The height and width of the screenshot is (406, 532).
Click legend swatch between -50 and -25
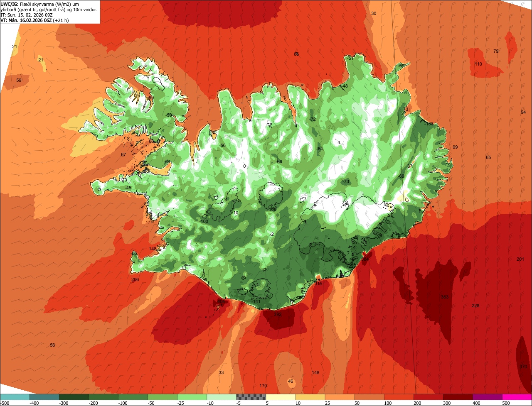point(163,397)
